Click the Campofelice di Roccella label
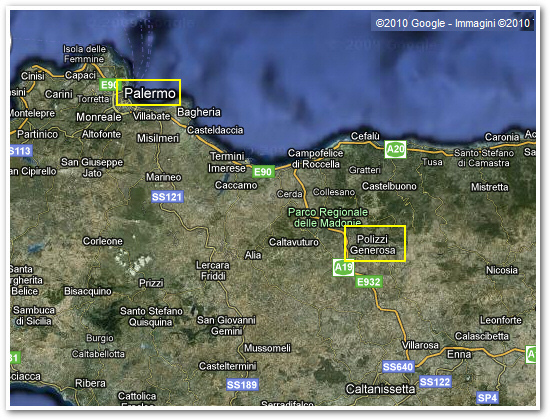Image resolution: width=550 pixels, height=420 pixels. (315, 159)
